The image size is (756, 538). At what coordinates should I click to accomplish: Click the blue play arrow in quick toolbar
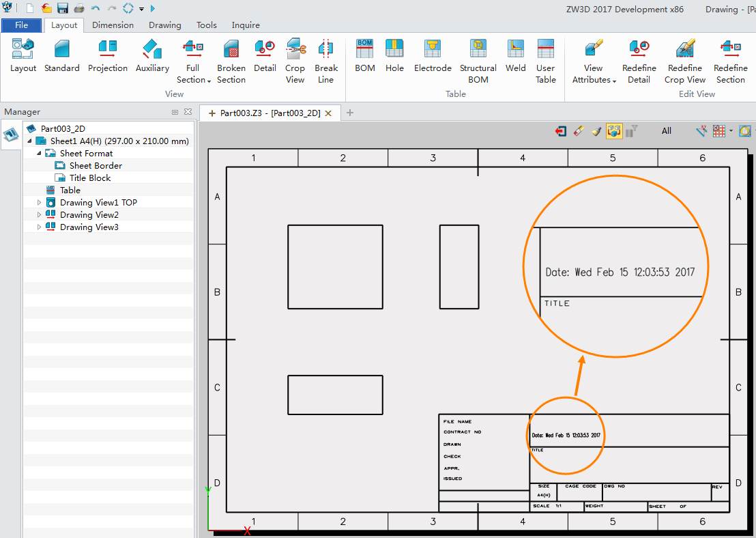pos(153,8)
